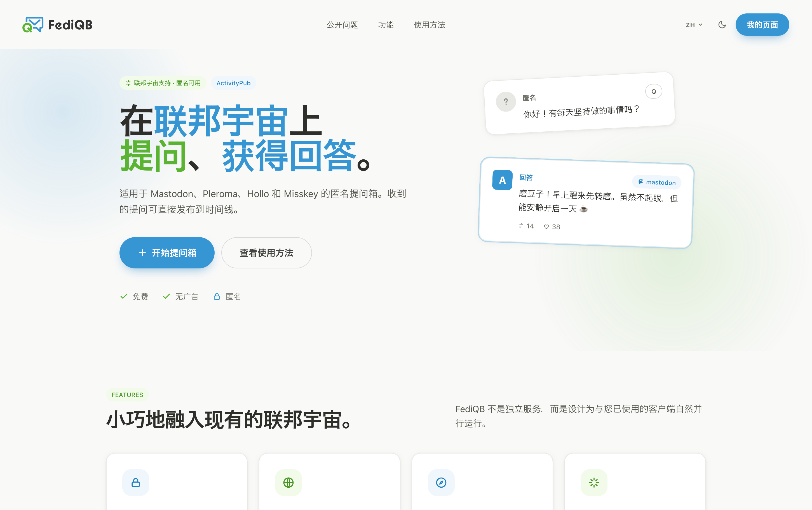This screenshot has height=510, width=812.
Task: Click the coffee cup emoji in the answer
Action: pos(583,209)
